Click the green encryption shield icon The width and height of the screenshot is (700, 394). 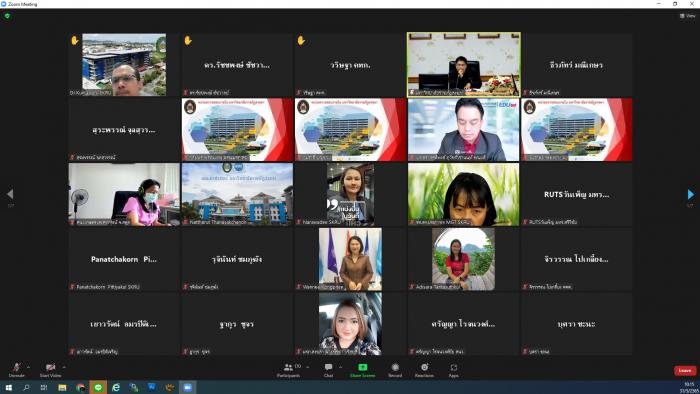[x=7, y=16]
